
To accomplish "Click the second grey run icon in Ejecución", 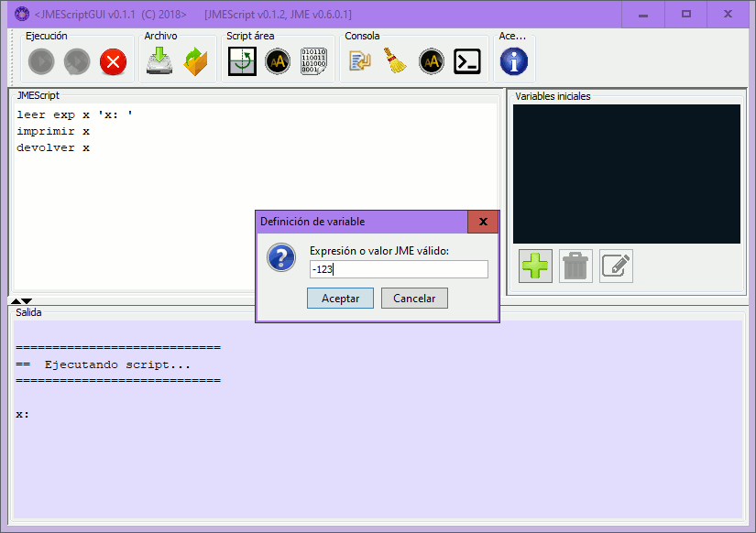I will [77, 61].
